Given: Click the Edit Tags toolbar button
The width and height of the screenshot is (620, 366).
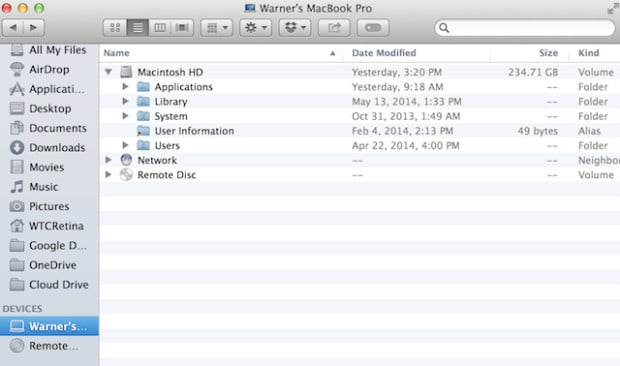Looking at the screenshot, I should [x=373, y=28].
